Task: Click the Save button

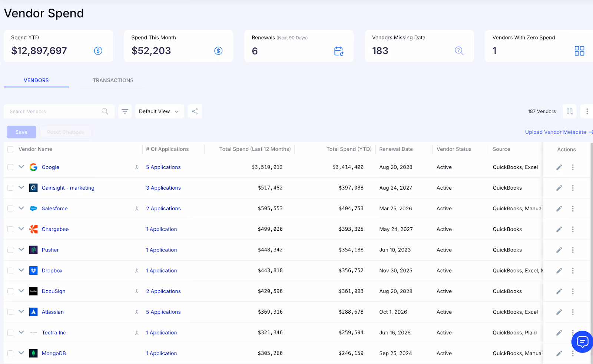Action: (21, 132)
